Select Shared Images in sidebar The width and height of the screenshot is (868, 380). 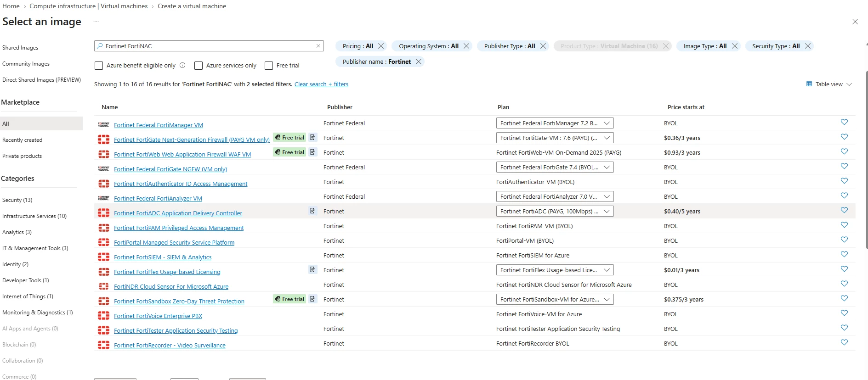click(20, 48)
